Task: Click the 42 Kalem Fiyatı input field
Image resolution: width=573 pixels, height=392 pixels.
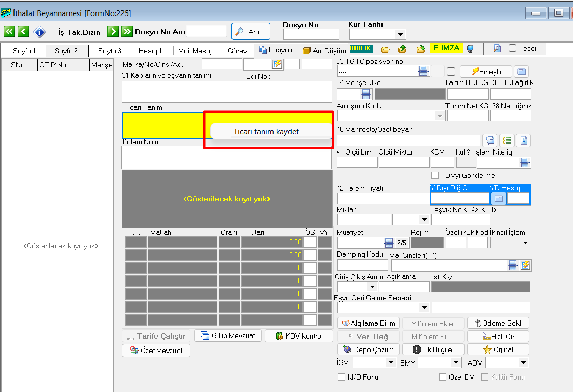Action: [384, 199]
